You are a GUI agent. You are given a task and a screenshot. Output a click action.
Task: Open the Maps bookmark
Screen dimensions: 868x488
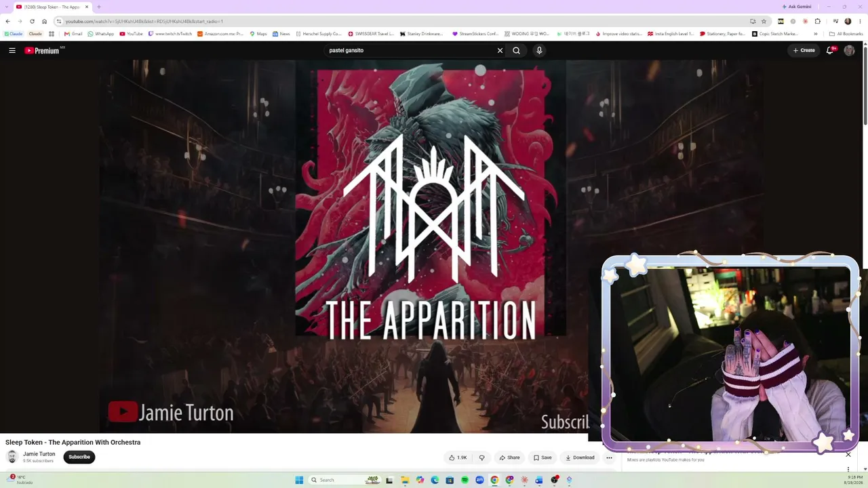click(x=258, y=34)
